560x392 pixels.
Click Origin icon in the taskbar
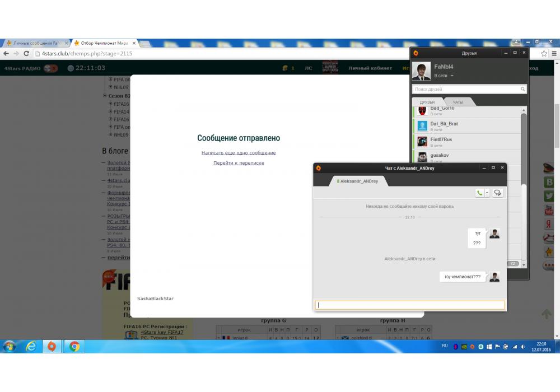click(x=52, y=347)
